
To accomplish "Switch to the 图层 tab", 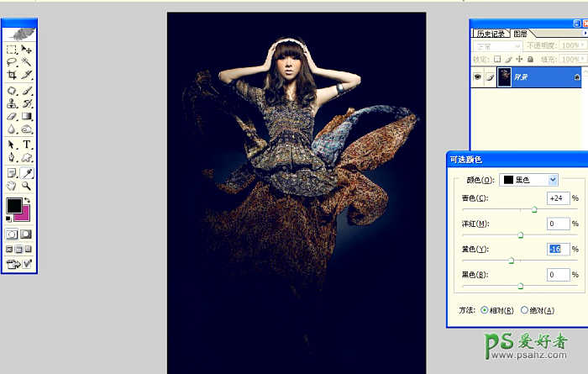I will pyautogui.click(x=520, y=34).
